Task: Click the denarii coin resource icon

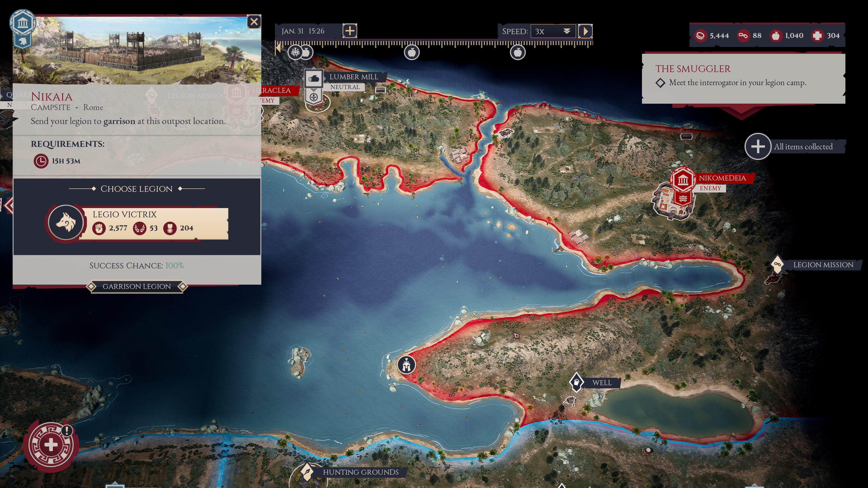Action: [700, 35]
